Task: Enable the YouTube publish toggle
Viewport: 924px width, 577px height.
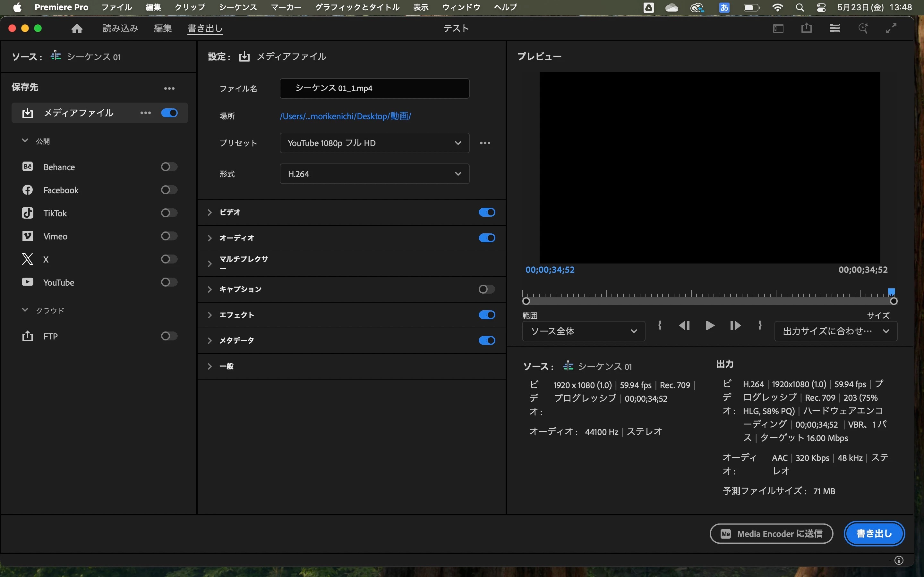Action: tap(169, 282)
